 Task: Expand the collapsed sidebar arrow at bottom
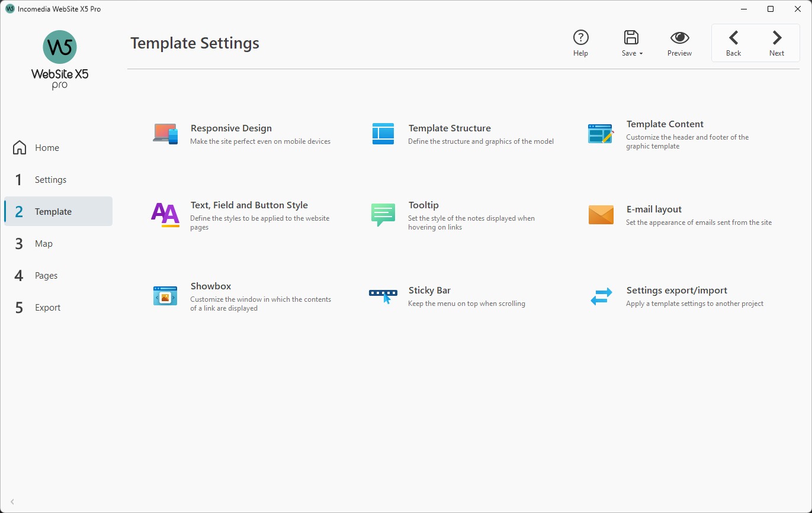click(x=12, y=501)
